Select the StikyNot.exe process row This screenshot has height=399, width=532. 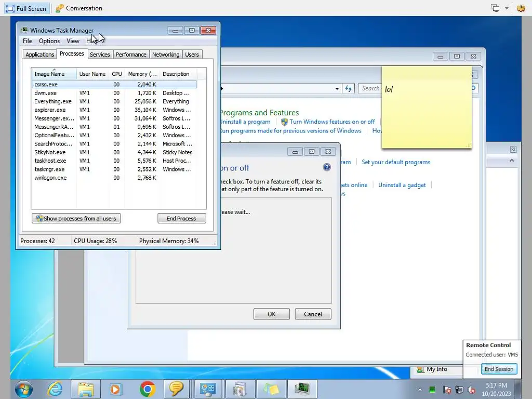114,152
